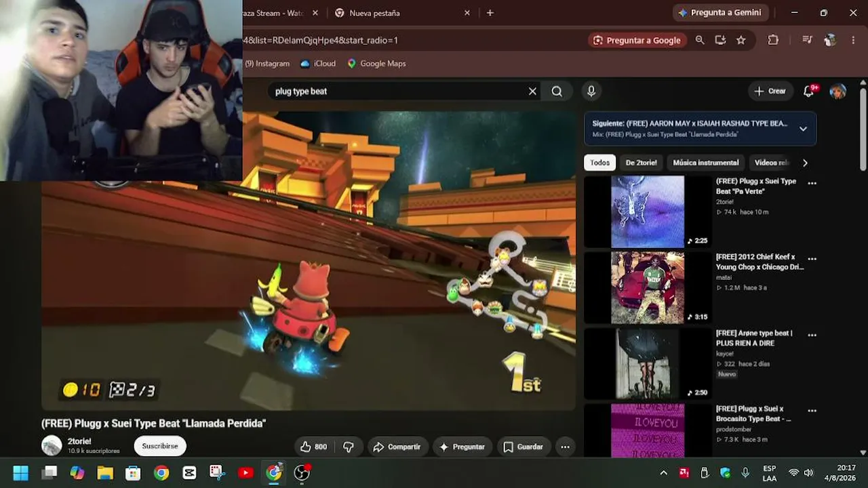Image resolution: width=868 pixels, height=488 pixels.
Task: Open options for PLUS RIEN A DIRE video
Action: tap(812, 335)
